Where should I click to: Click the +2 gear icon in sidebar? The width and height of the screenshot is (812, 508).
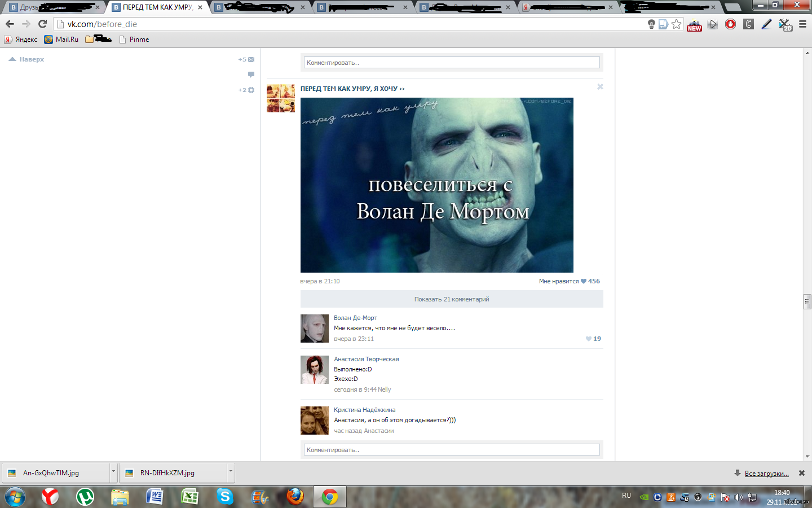tap(251, 90)
